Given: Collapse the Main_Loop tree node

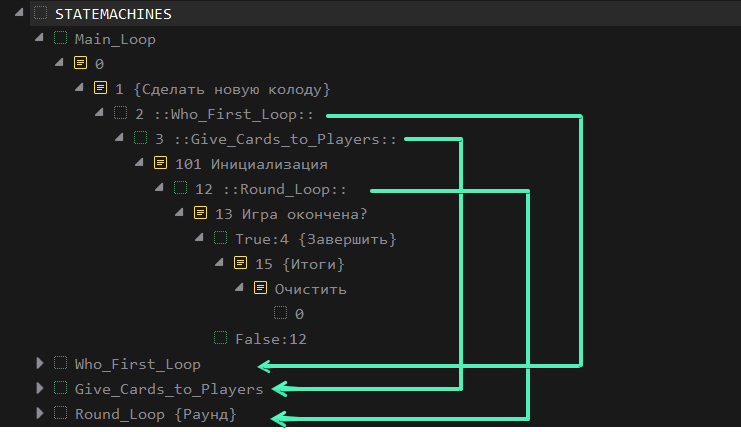Looking at the screenshot, I should click(x=40, y=38).
